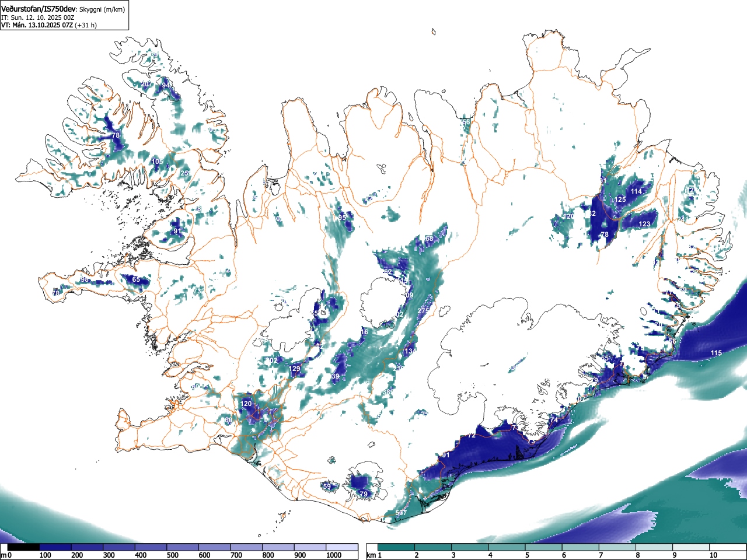Image resolution: width=747 pixels, height=560 pixels.
Task: Click the visibility value '123'
Action: tap(644, 224)
